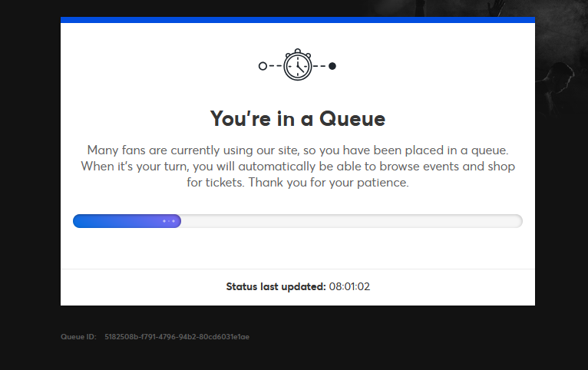588x370 pixels.
Task: Click the stopwatch icon above the heading
Action: point(297,66)
